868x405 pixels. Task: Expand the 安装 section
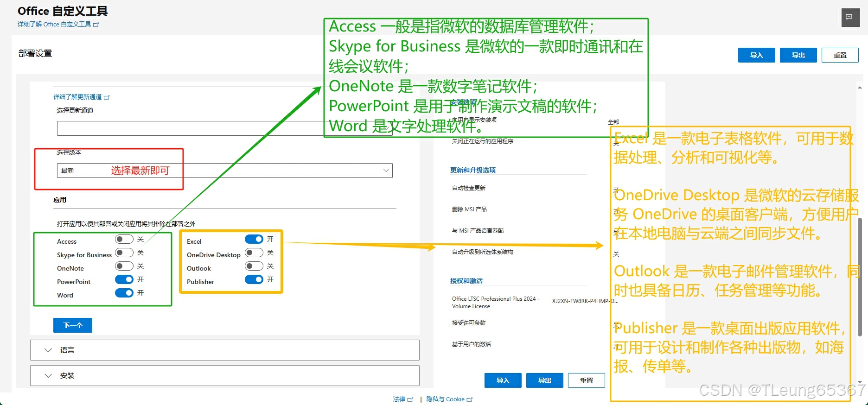pos(225,375)
